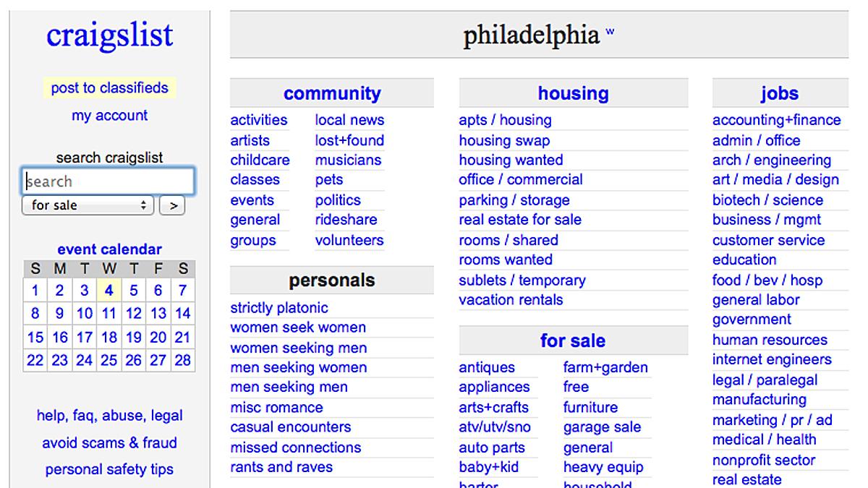This screenshot has width=868, height=488.
Task: Open the 'apts / housing' listing
Action: pyautogui.click(x=505, y=120)
